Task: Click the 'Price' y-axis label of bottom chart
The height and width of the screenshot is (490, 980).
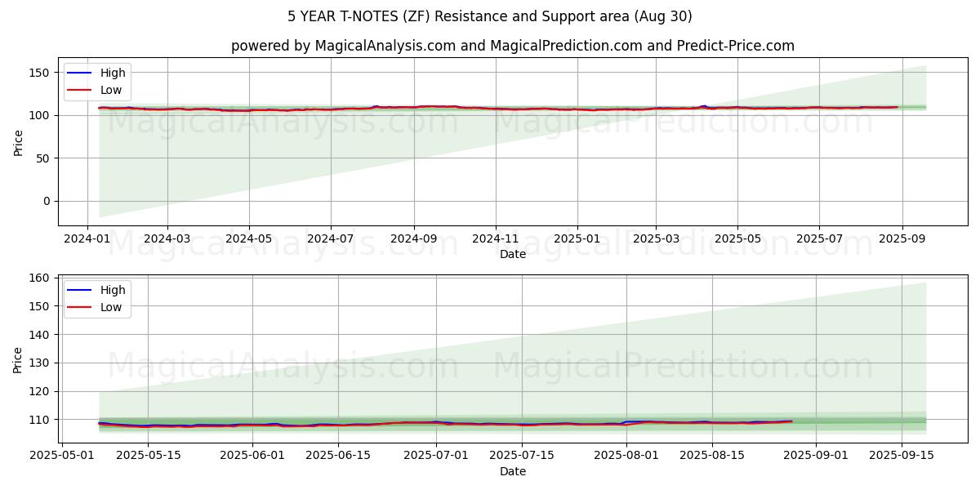Action: click(18, 359)
